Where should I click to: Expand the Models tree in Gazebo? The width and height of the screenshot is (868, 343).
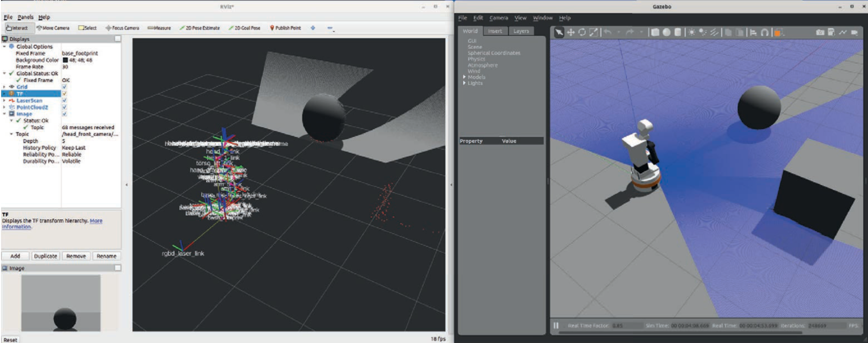point(464,77)
